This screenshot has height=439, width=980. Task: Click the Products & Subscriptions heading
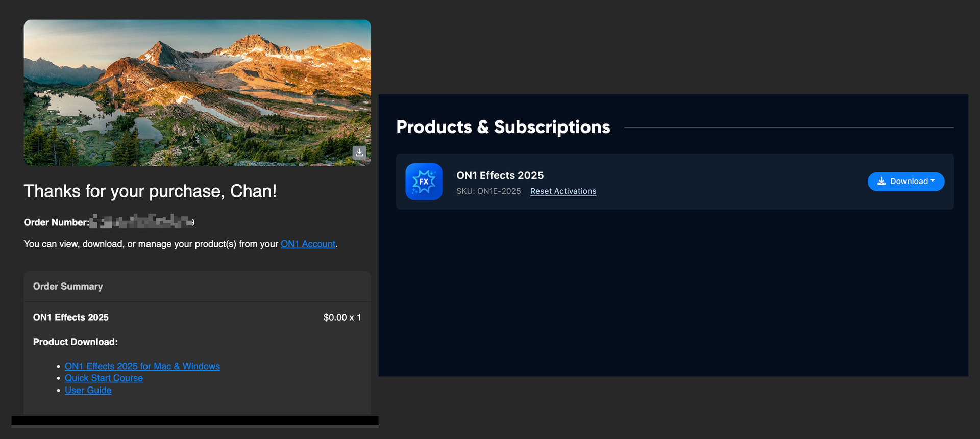pos(503,127)
